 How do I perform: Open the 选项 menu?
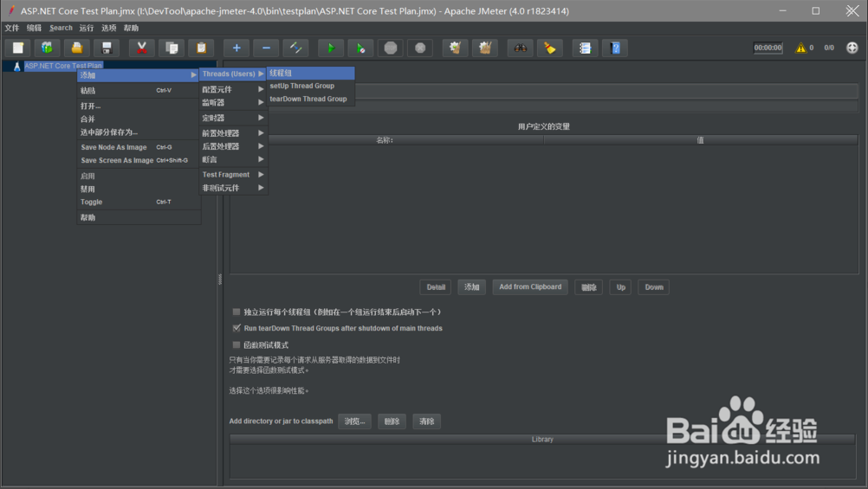(x=108, y=28)
